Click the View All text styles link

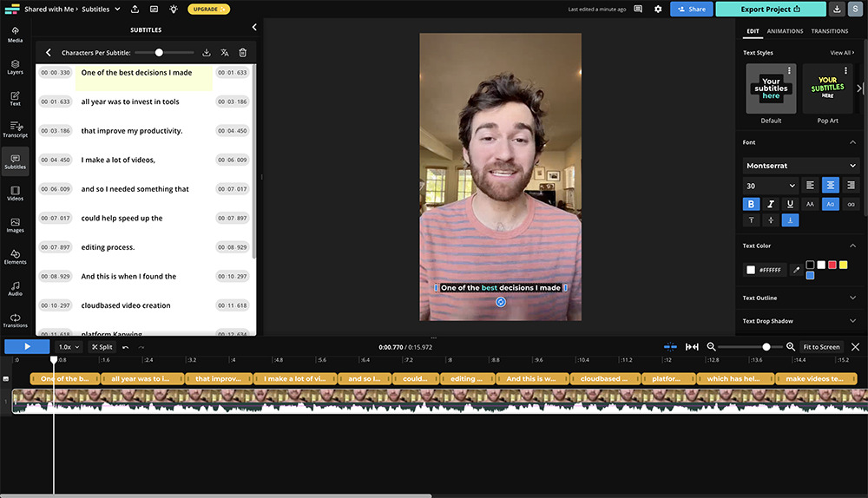842,53
